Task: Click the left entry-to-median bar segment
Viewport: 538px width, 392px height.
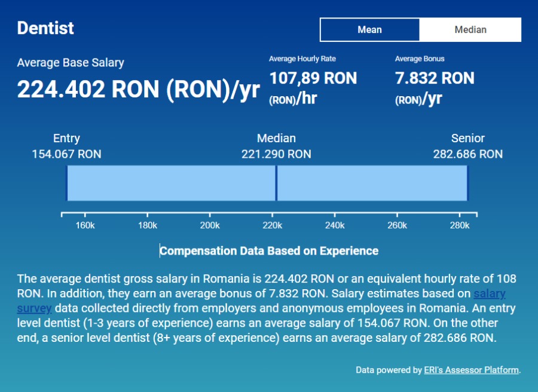Action: [171, 183]
